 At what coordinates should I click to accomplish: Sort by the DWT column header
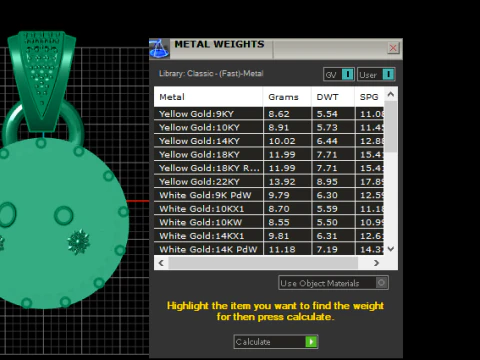(333, 97)
